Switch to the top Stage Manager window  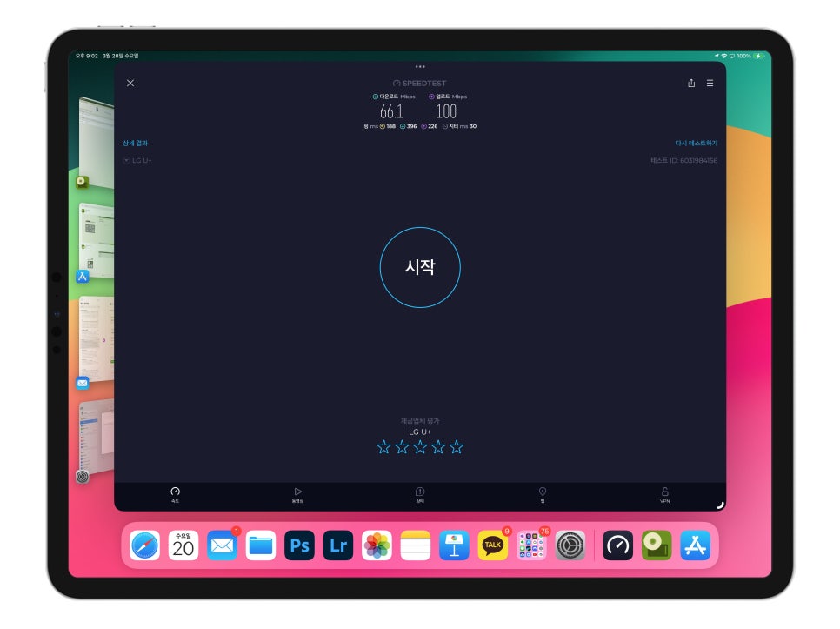97,143
